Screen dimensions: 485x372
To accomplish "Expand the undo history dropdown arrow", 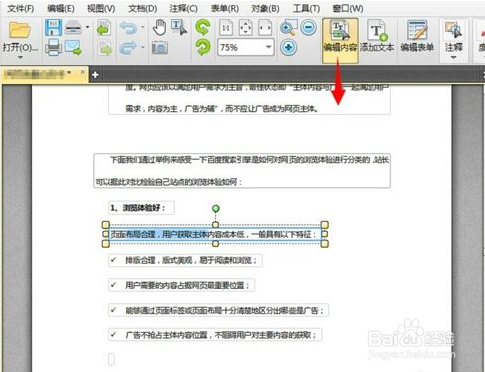I will tap(143, 27).
